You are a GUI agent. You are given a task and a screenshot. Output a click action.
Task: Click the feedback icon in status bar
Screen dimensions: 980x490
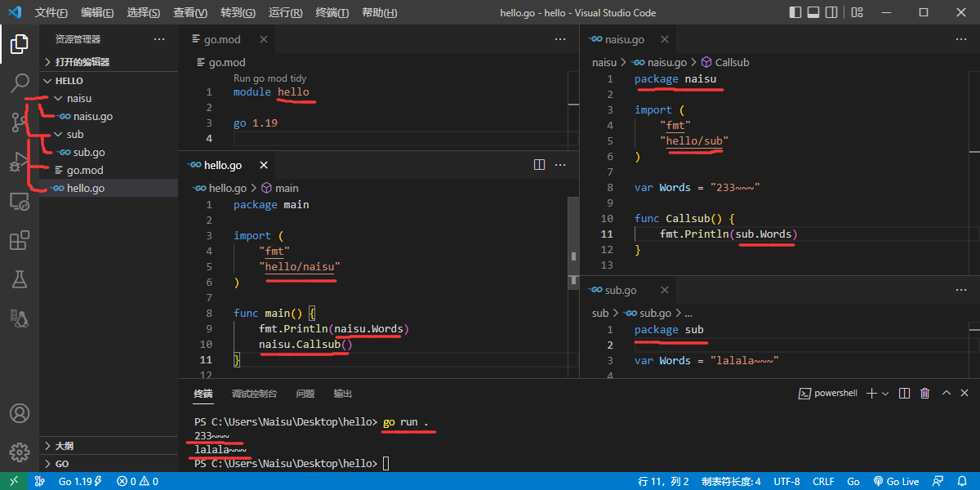938,481
